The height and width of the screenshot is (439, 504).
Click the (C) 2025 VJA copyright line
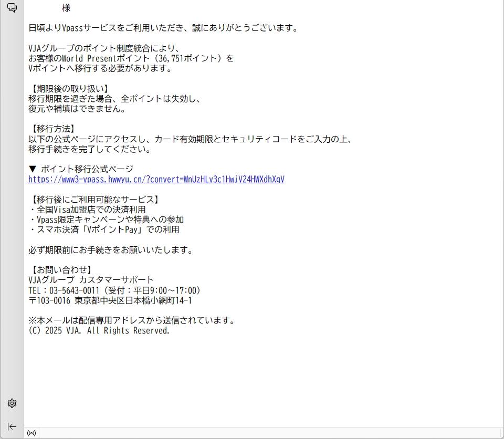coord(99,331)
